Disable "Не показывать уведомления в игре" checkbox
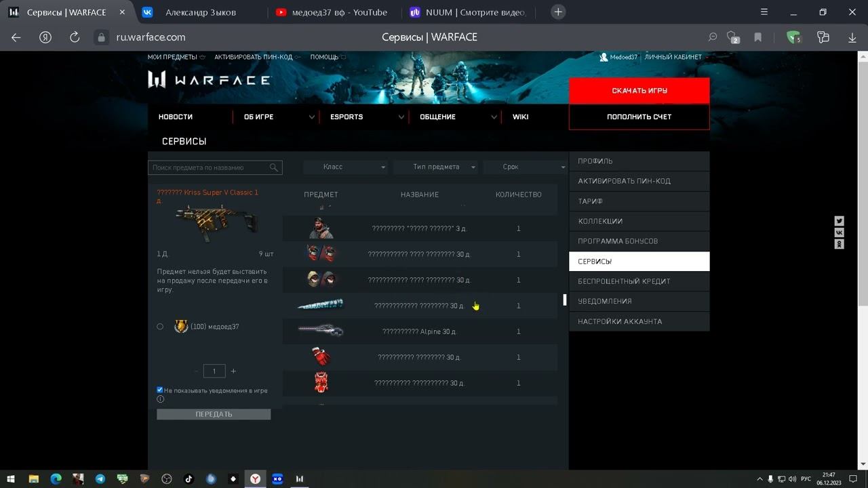 (x=160, y=390)
